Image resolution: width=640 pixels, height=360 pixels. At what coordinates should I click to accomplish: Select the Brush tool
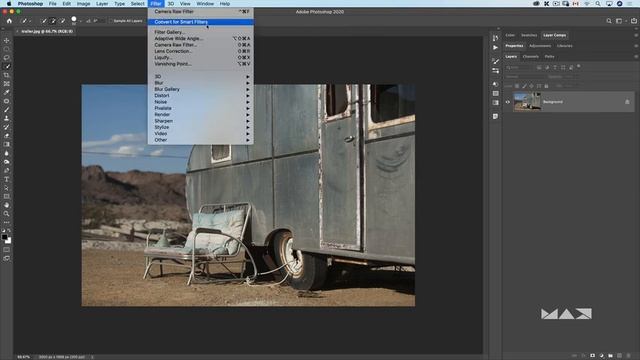pos(7,109)
